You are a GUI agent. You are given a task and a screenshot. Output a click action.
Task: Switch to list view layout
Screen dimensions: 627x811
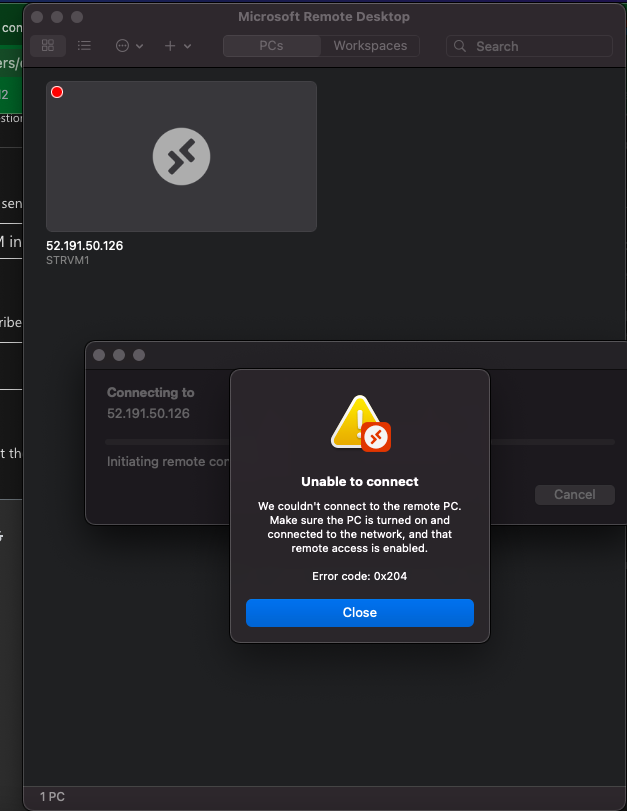[84, 46]
